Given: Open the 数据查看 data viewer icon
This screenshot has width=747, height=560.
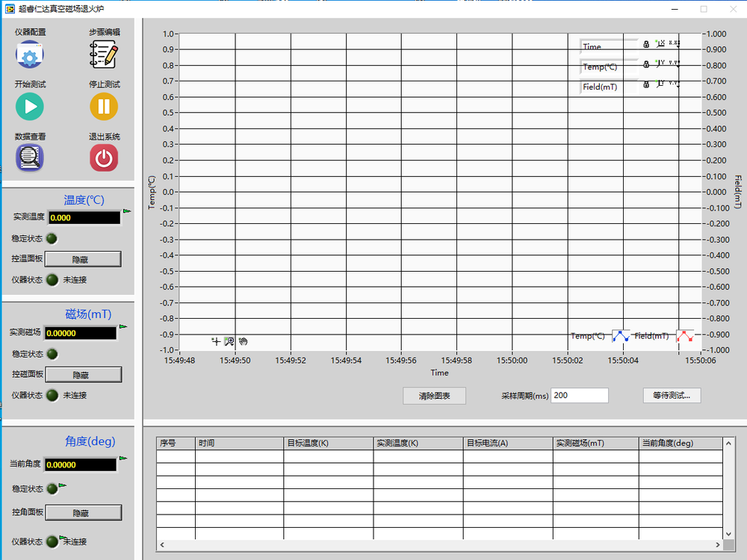Looking at the screenshot, I should click(30, 158).
